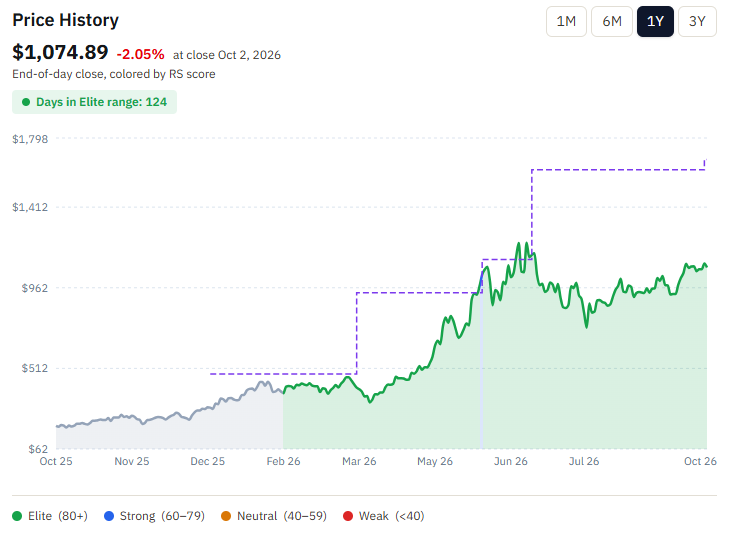
Task: Click the $1,798 y-axis label
Action: pos(30,139)
